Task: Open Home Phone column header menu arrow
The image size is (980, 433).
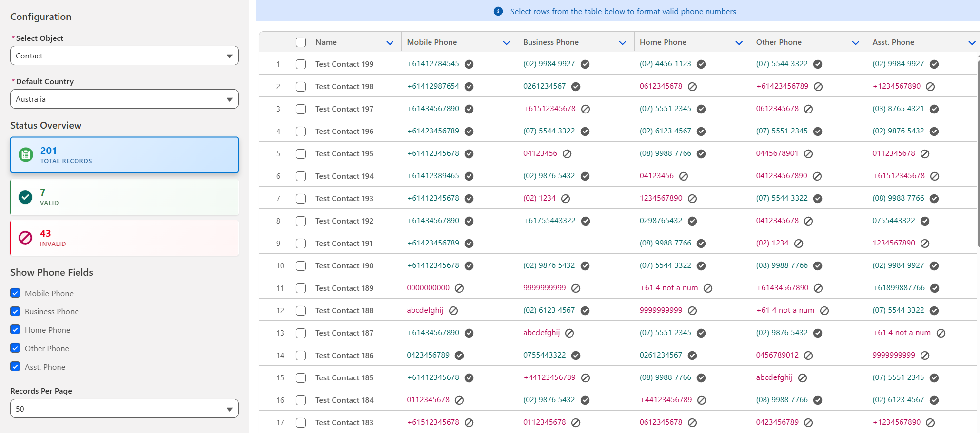Action: 739,43
